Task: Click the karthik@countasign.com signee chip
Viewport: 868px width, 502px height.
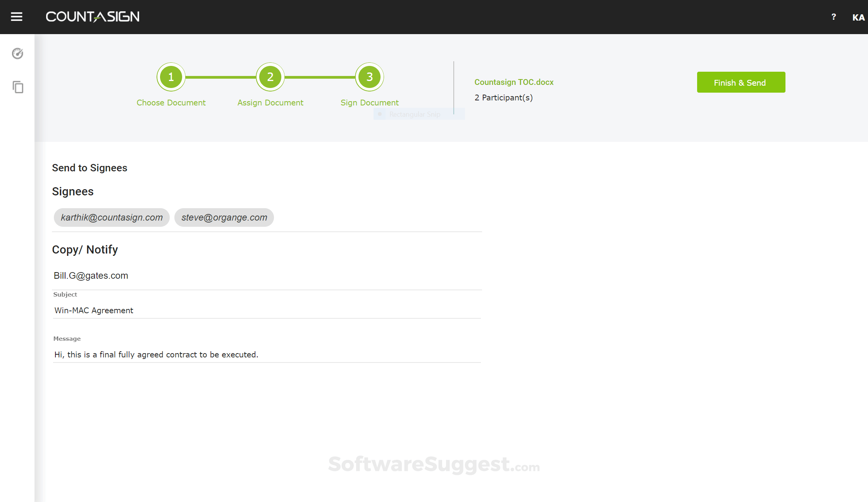Action: (112, 217)
